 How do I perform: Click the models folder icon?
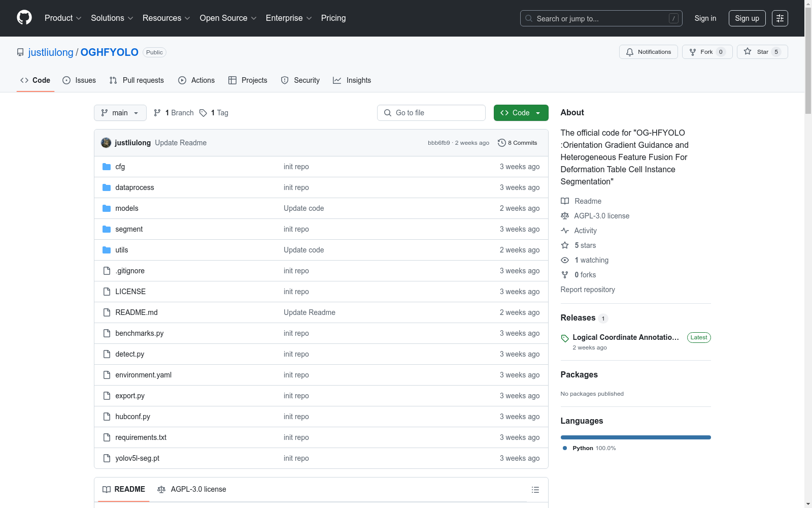[x=107, y=208]
